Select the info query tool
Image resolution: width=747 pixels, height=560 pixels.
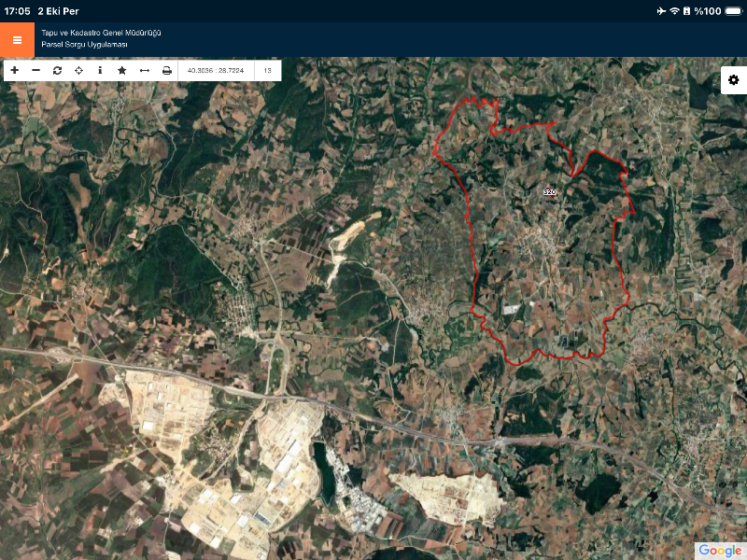pos(100,70)
